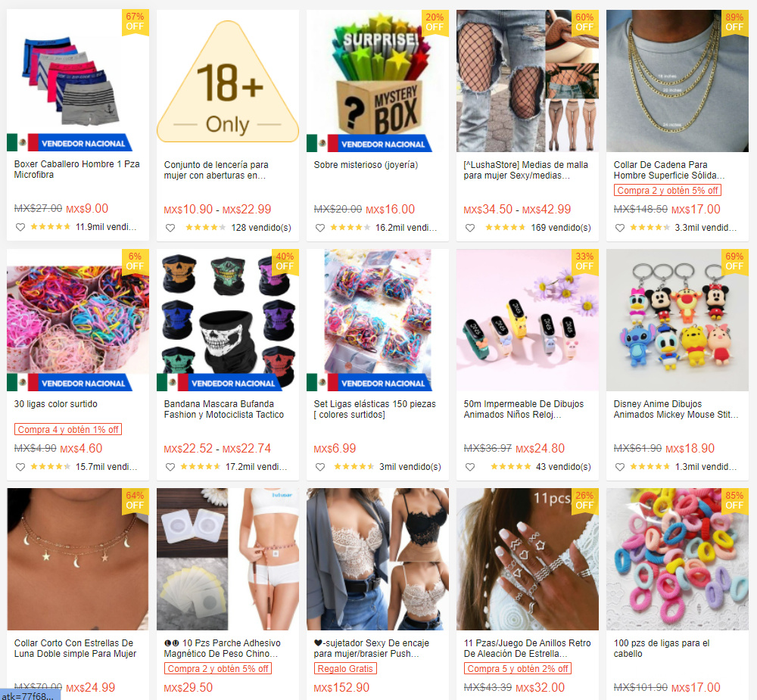Click the 89% OFF badge on chain necklace
Viewport: 757px width, 700px height.
click(734, 23)
